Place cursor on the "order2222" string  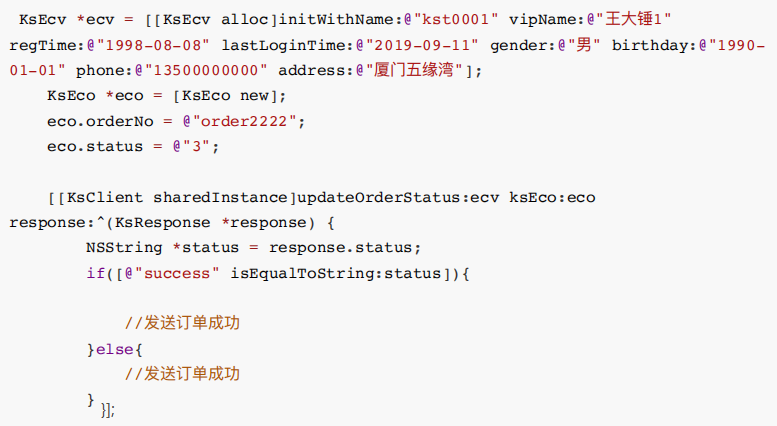pyautogui.click(x=247, y=120)
